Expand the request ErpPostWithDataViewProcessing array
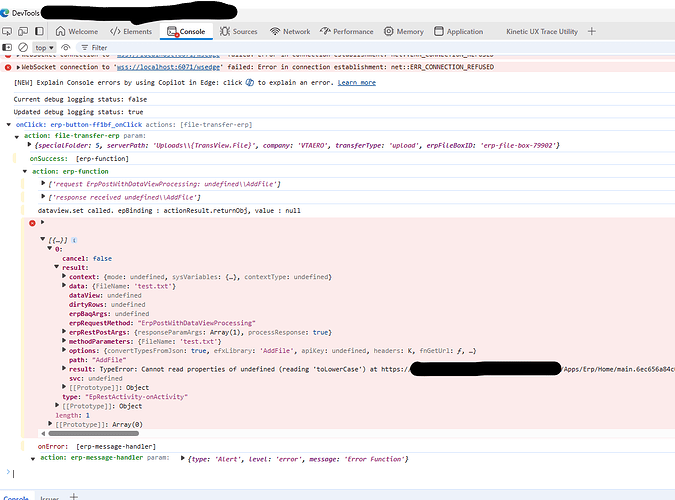This screenshot has width=675, height=500. tap(43, 183)
